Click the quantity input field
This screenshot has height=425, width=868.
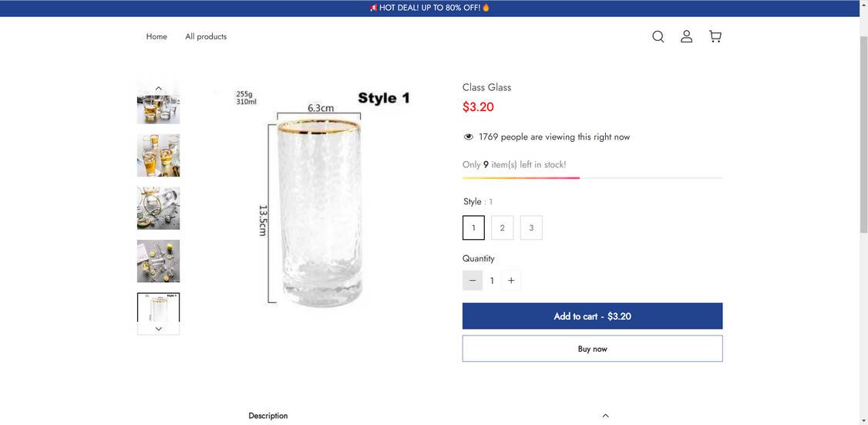[492, 281]
